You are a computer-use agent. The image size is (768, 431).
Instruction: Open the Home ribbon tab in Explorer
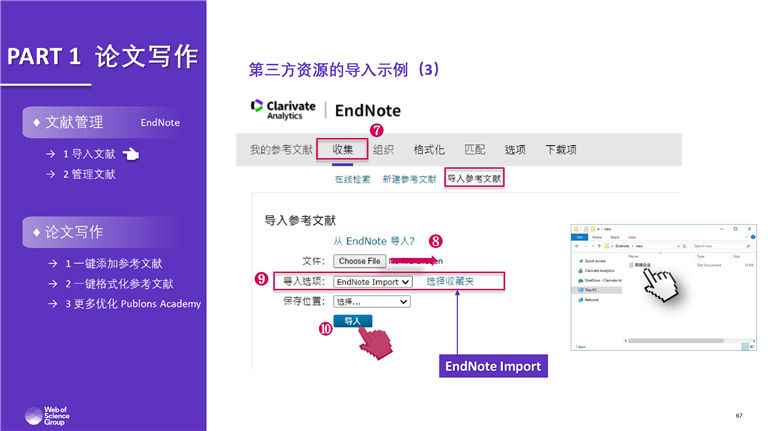[597, 237]
